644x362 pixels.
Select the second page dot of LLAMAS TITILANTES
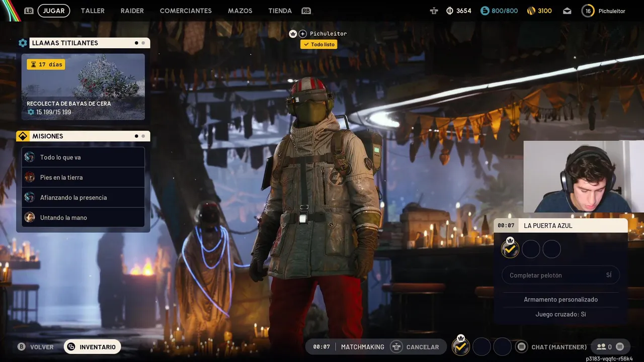click(143, 43)
